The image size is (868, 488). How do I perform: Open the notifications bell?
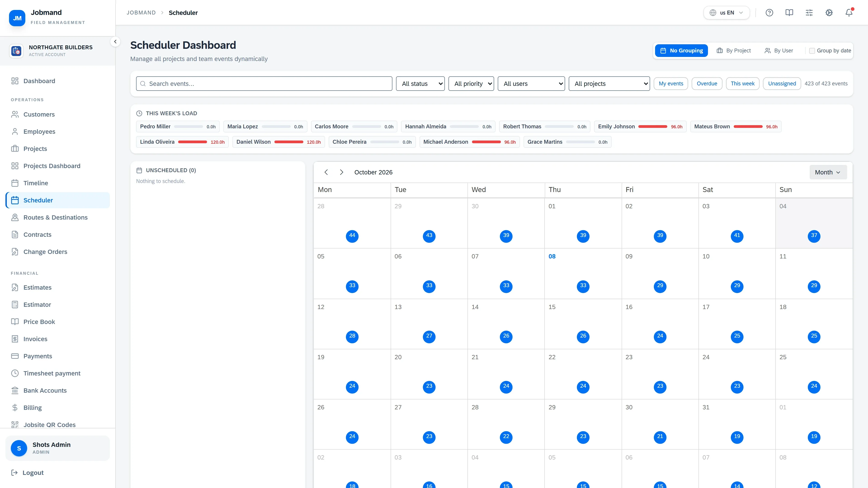tap(849, 13)
